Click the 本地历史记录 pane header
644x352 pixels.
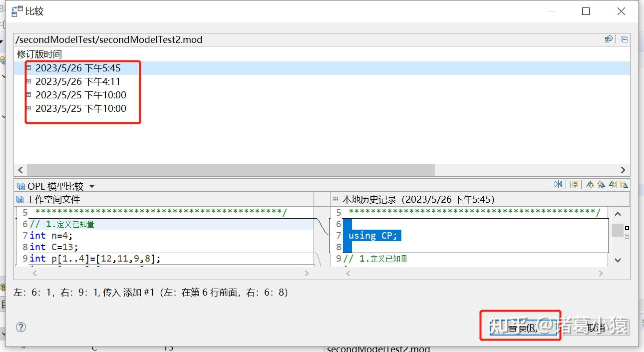[394, 198]
